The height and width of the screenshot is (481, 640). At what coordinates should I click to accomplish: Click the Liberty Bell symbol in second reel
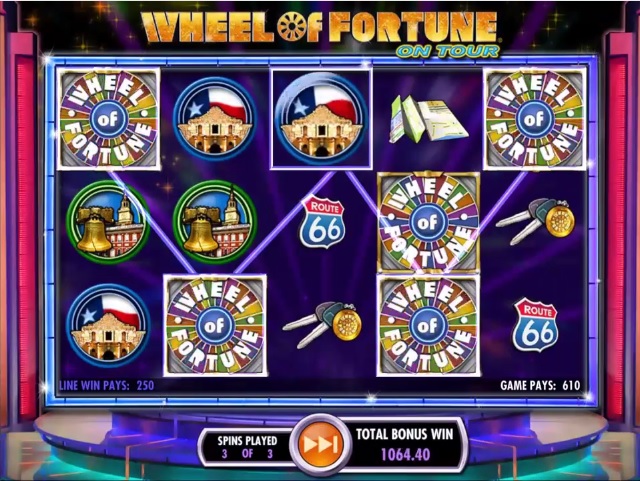pyautogui.click(x=215, y=222)
